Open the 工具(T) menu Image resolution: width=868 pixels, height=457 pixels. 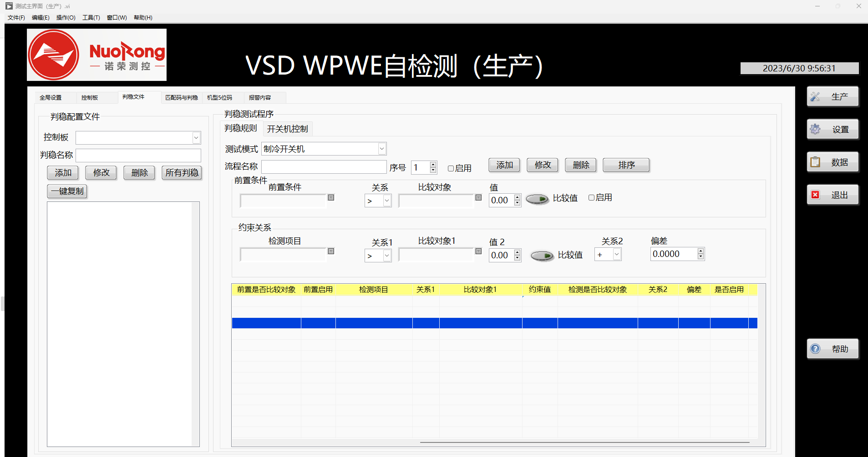point(91,17)
